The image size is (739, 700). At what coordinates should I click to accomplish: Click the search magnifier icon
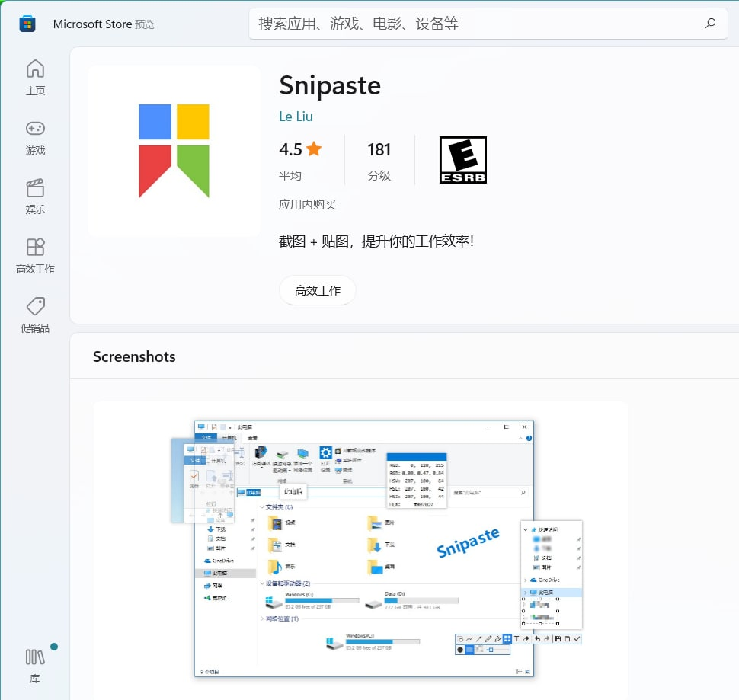click(x=710, y=23)
